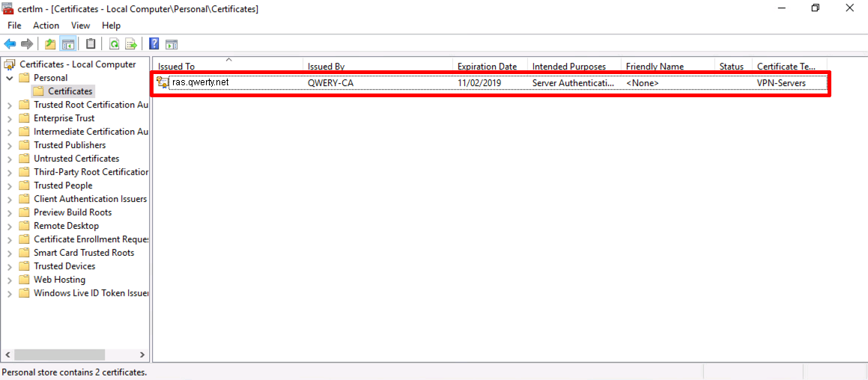Click the tree pane horizontal scrollbar thumb
This screenshot has width=868, height=380.
[x=60, y=355]
